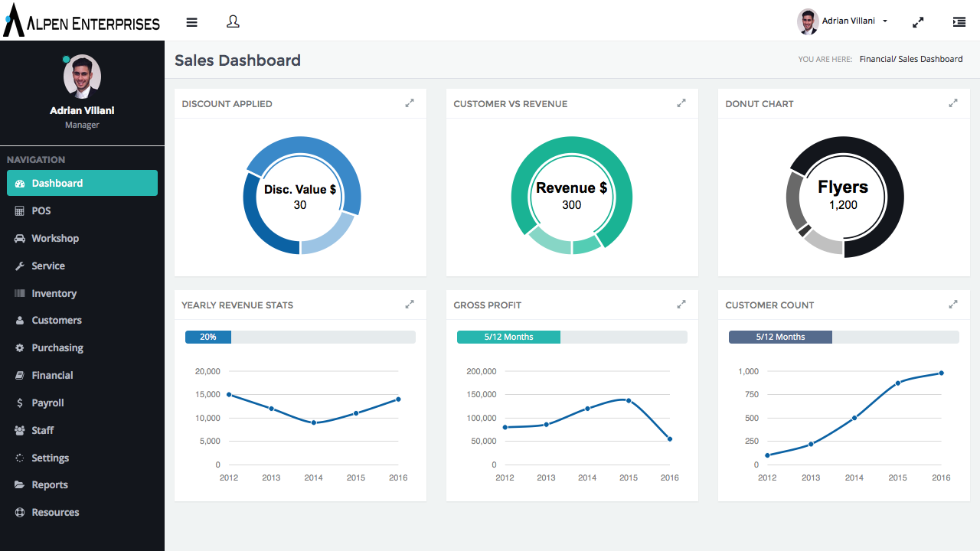Toggle the right sidebar panel icon

coord(959,22)
